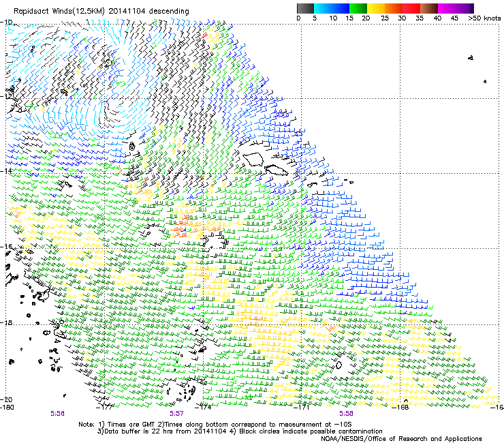Click the '-14' latitude axis label

[x=6, y=171]
